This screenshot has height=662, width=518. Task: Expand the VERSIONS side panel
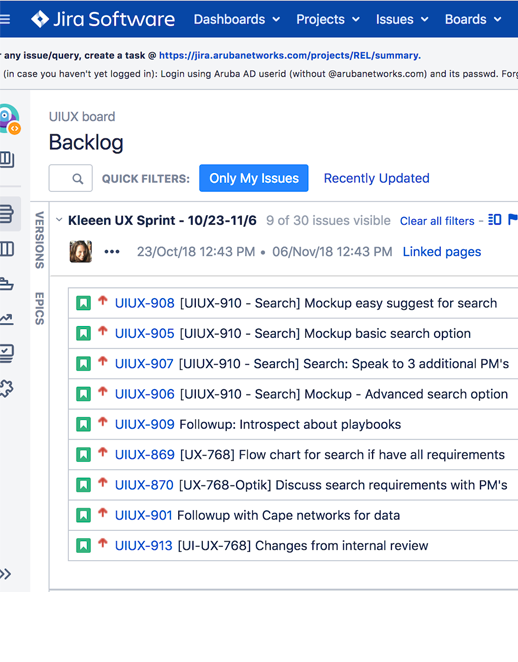click(x=39, y=240)
